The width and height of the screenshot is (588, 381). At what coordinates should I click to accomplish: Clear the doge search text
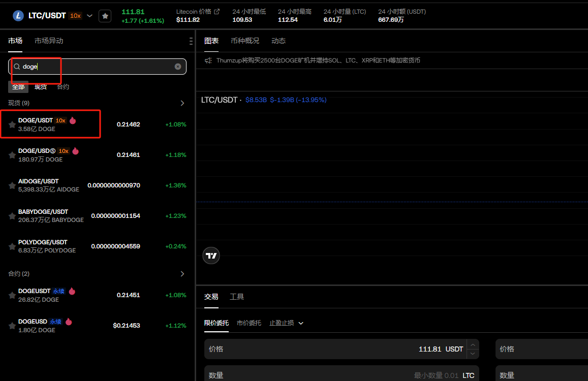(178, 67)
